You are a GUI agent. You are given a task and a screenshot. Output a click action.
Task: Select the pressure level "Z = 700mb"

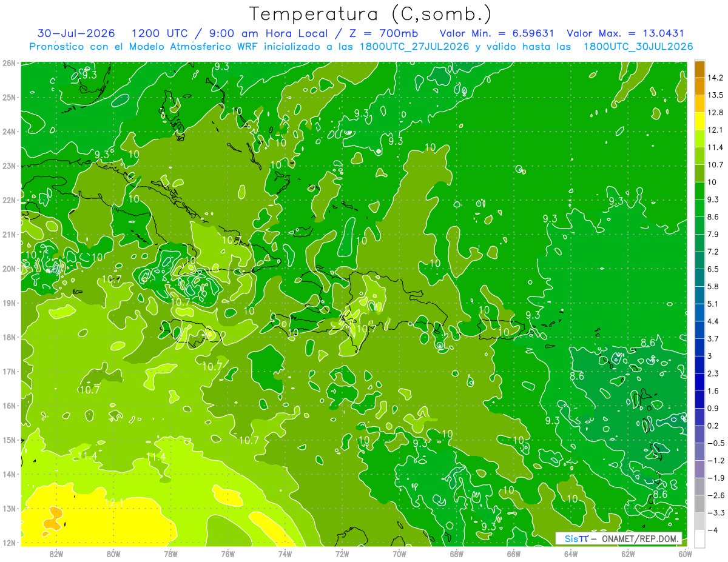pyautogui.click(x=381, y=33)
